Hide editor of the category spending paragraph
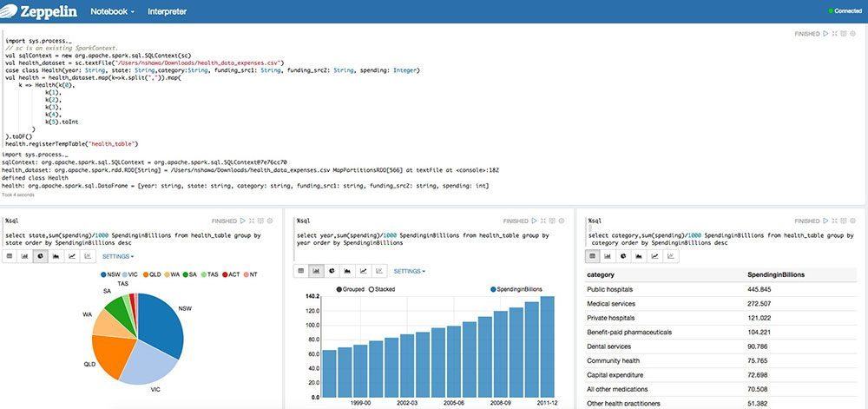 [834, 221]
